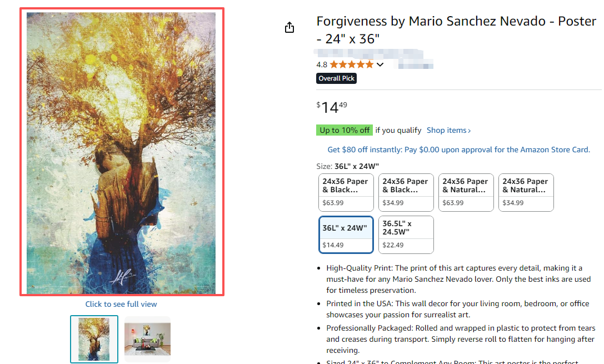Open the Shop items link
Screen dimensions: 604x364
[x=448, y=130]
